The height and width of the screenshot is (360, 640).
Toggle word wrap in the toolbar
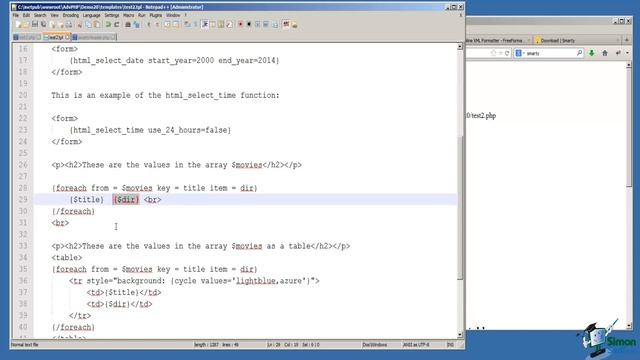tap(187, 24)
